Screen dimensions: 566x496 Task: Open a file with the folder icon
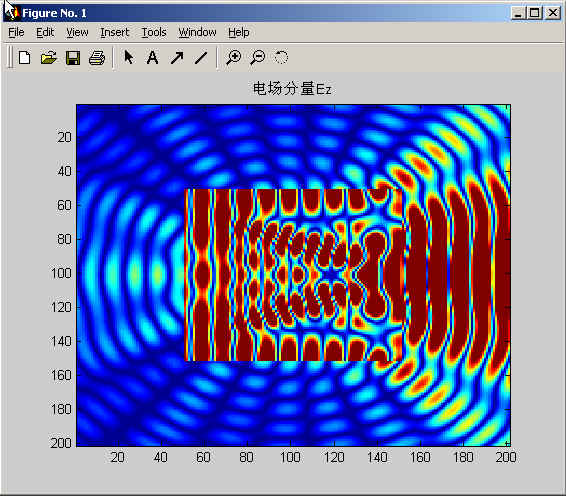coord(49,57)
